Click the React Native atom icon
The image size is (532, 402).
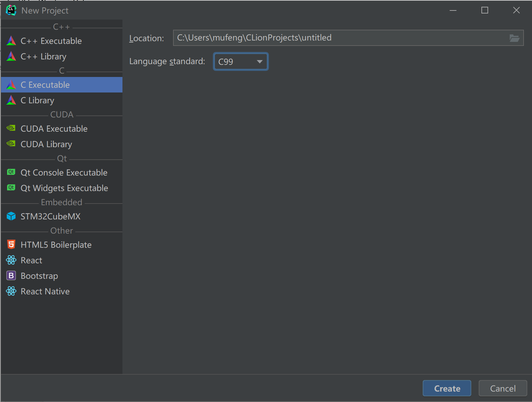[11, 291]
